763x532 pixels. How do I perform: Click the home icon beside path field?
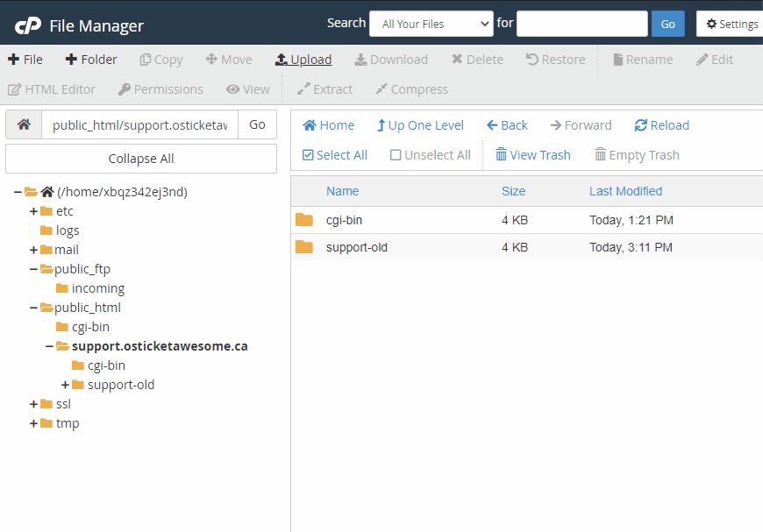(x=24, y=124)
